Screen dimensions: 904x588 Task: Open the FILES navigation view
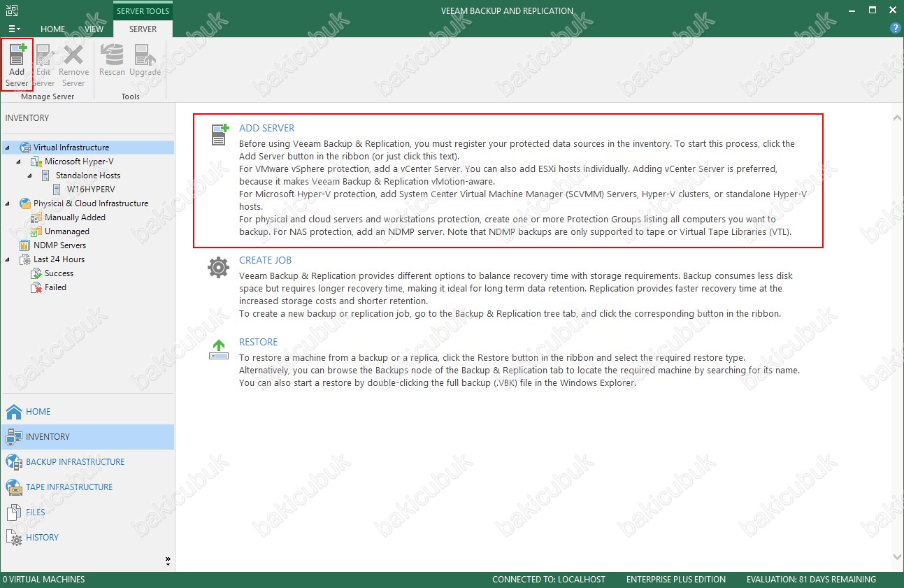point(87,512)
